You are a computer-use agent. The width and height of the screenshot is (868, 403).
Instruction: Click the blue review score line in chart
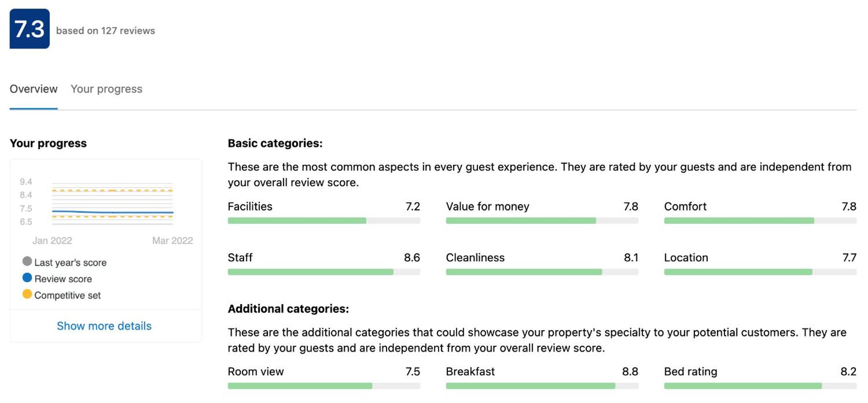pyautogui.click(x=112, y=212)
